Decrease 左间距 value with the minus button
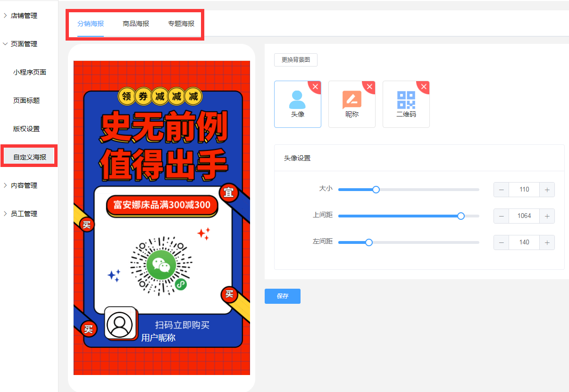The height and width of the screenshot is (392, 569). coord(502,242)
